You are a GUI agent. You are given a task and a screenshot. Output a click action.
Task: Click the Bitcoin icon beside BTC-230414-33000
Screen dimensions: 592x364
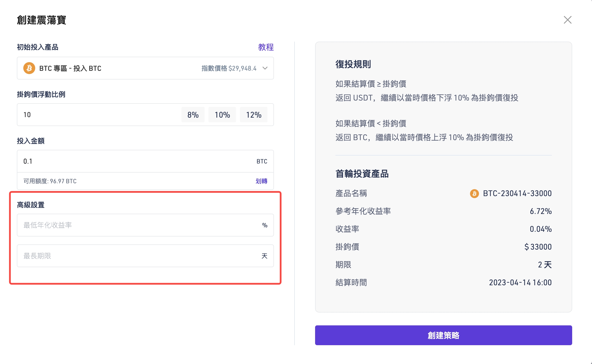coord(474,193)
